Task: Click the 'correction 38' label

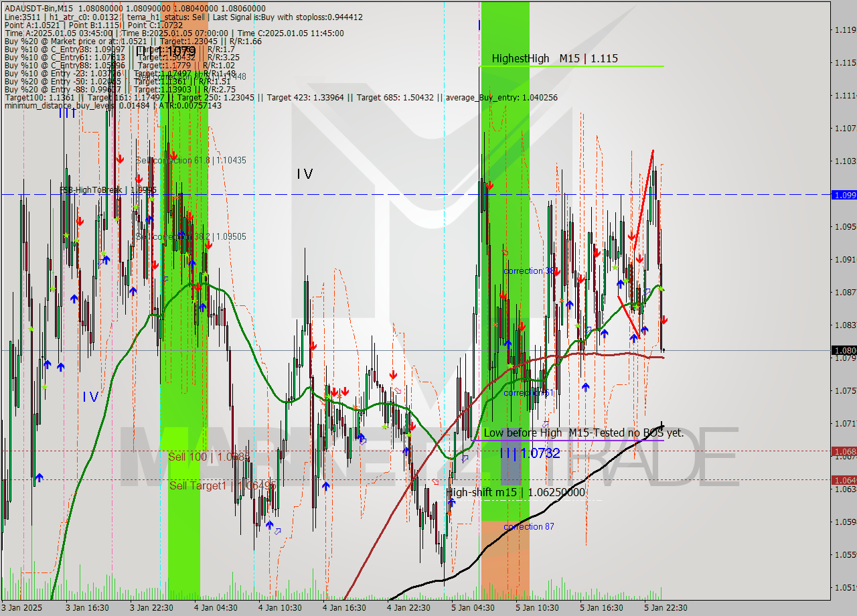Action: click(529, 271)
